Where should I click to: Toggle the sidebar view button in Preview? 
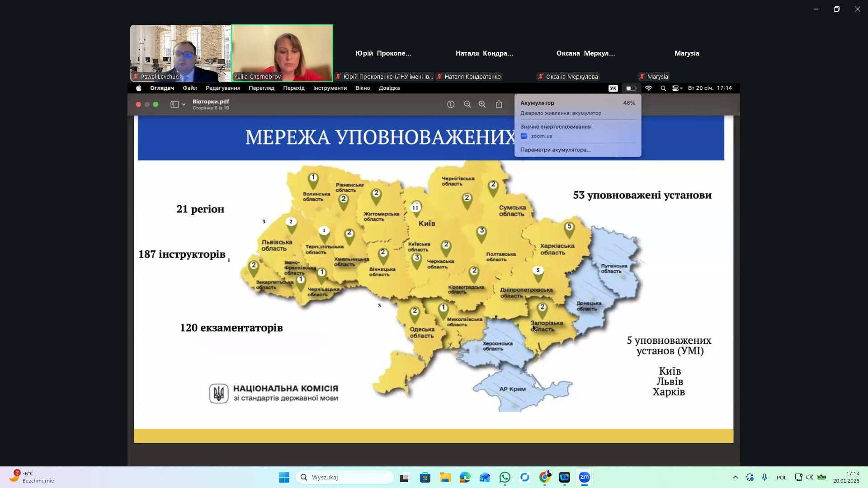point(175,104)
